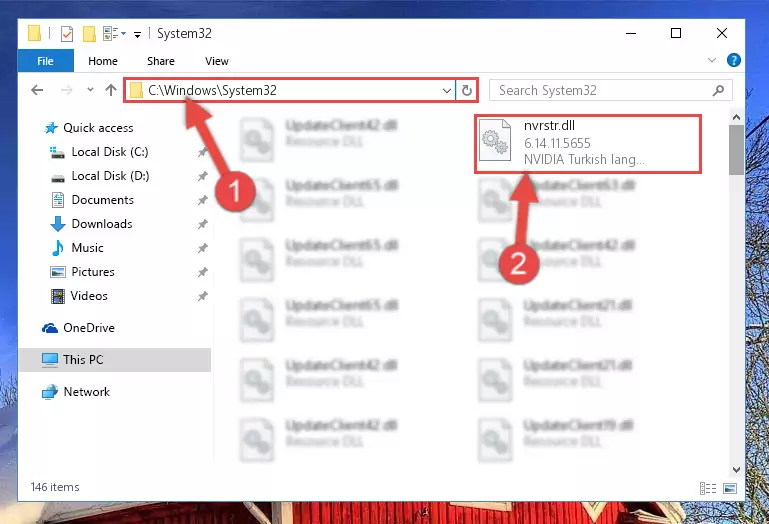Screen dimensions: 769x524
Task: Select the nvrstr.dll file name
Action: pyautogui.click(x=549, y=126)
